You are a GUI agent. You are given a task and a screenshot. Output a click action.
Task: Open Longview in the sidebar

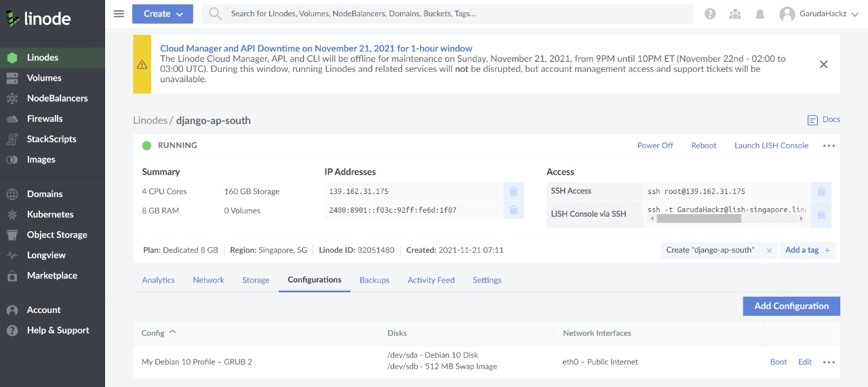52,256
